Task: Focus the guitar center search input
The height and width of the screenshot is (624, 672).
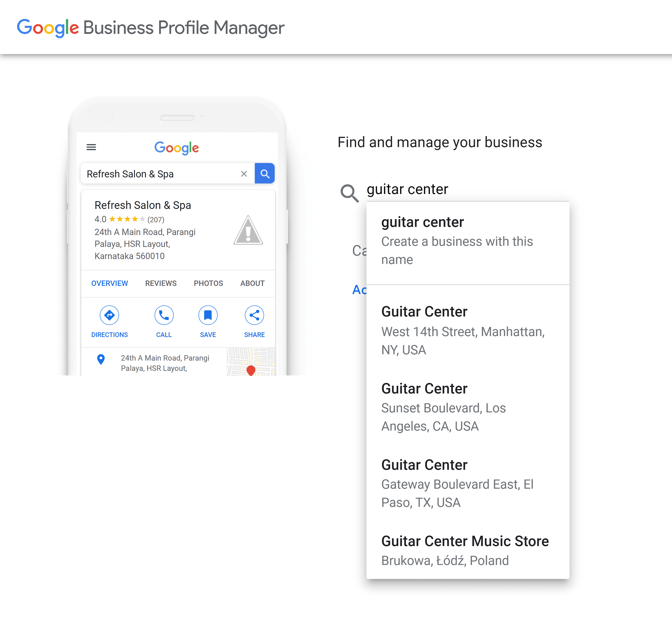Action: coord(468,189)
